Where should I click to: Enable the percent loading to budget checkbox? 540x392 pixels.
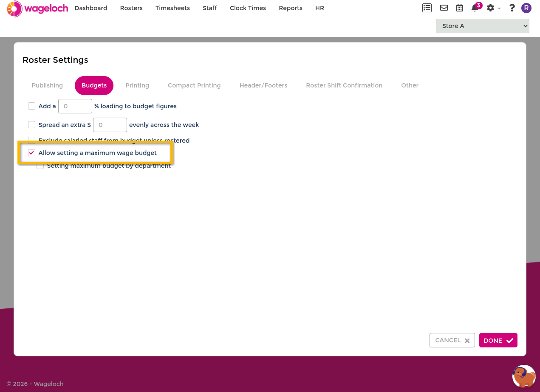click(x=31, y=106)
